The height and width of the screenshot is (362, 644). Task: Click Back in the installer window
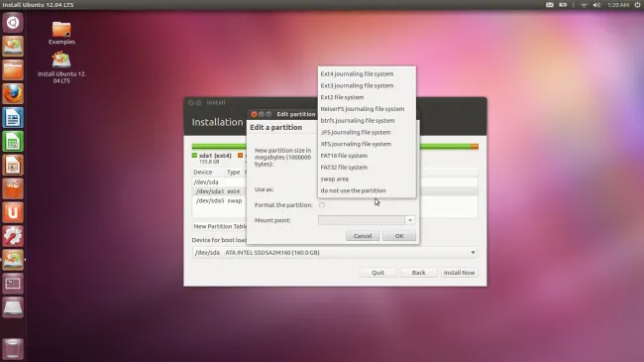418,273
